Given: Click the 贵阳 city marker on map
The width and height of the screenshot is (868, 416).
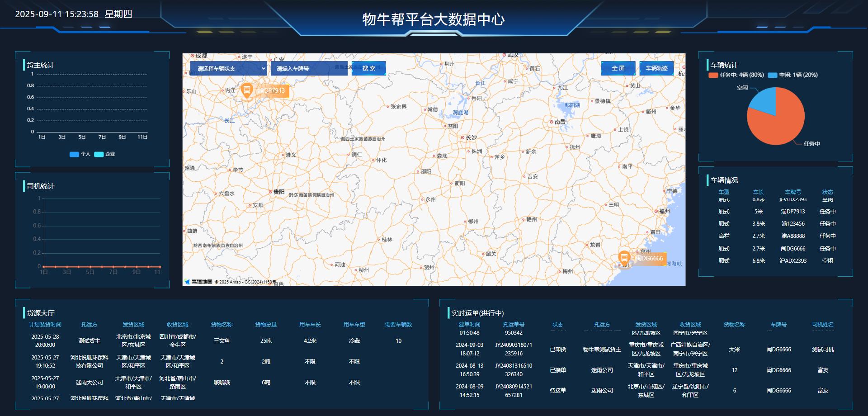Looking at the screenshot, I should [x=270, y=192].
